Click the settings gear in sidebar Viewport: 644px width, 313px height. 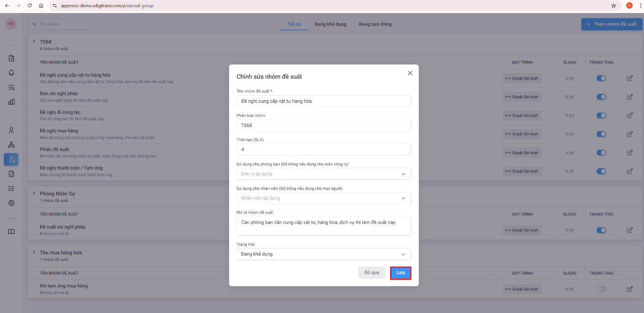point(11,203)
